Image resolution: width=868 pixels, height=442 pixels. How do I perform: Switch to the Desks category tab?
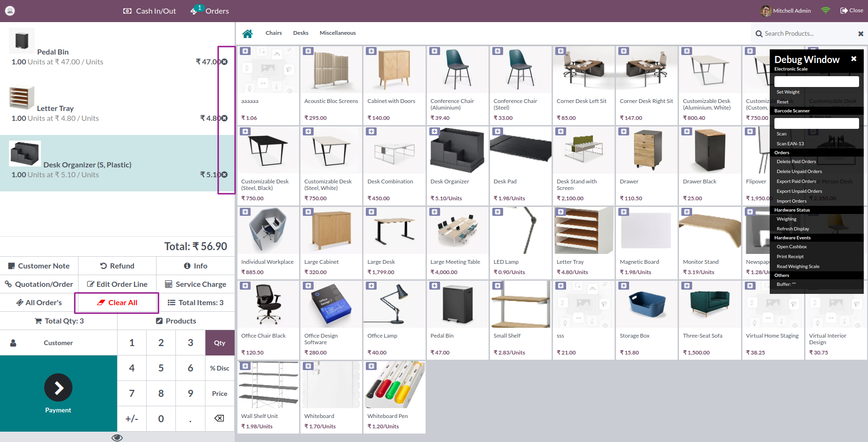coord(300,33)
